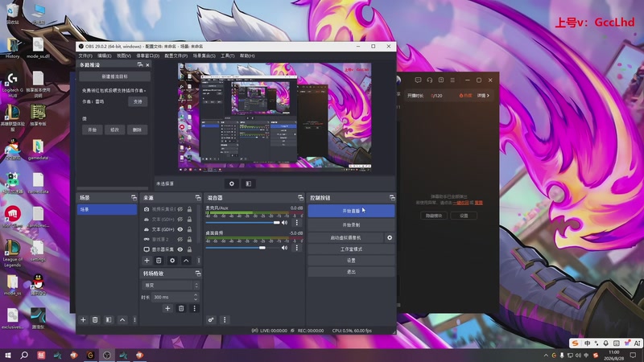Open advanced audio properties gears in the mixer
The width and height of the screenshot is (644, 362).
pos(211,319)
